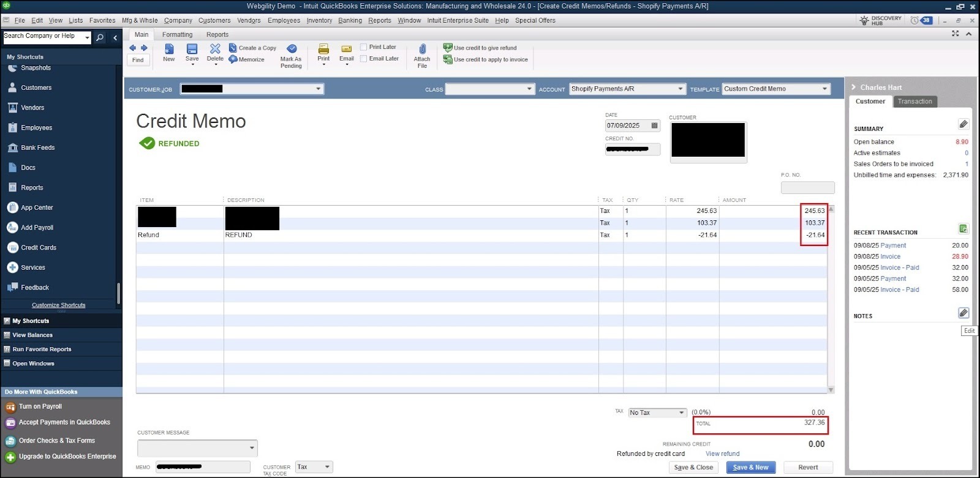Open the Banking menu
Image resolution: width=980 pixels, height=478 pixels.
(x=350, y=20)
